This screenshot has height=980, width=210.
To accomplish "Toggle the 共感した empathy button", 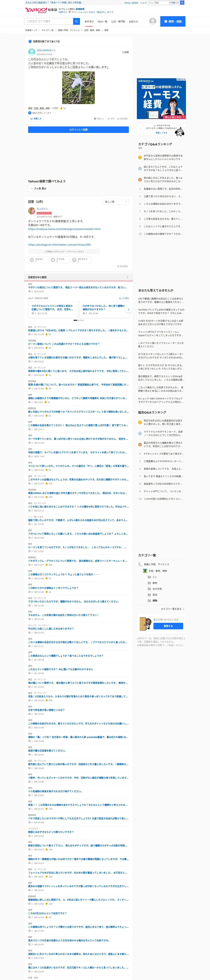I will pyautogui.click(x=36, y=119).
